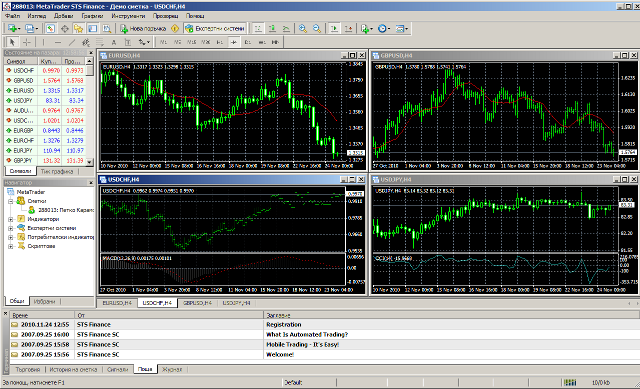Toggle the Expert Advisors button
This screenshot has width=640, height=389.
click(215, 29)
